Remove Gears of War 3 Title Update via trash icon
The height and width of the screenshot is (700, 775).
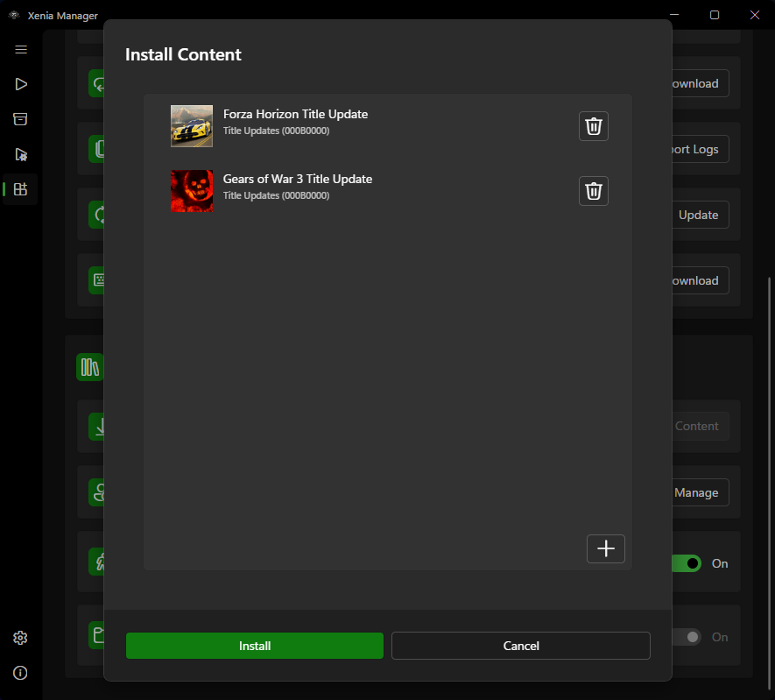tap(593, 190)
